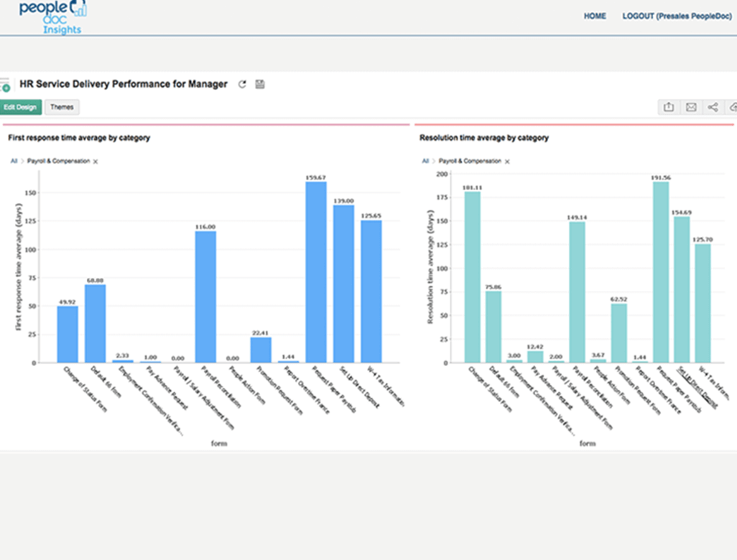
Task: Click the teal bar labeled 154.69
Action: [682, 289]
